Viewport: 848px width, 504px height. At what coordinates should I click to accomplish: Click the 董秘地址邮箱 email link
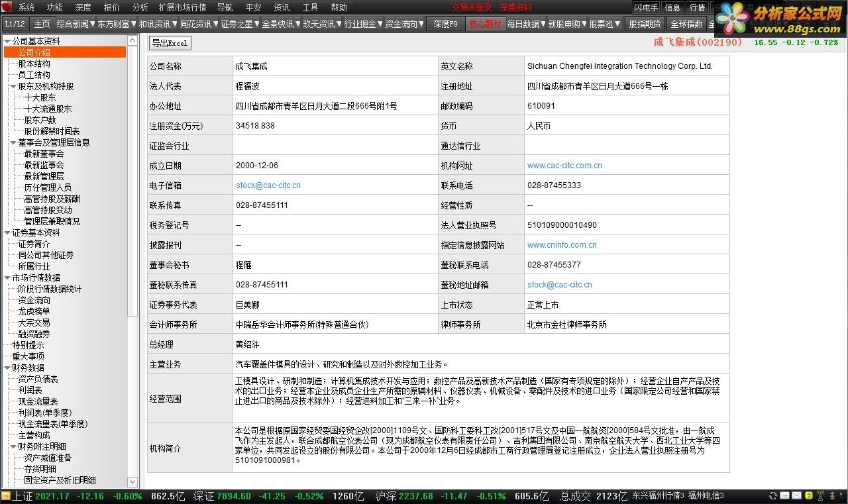click(x=560, y=285)
